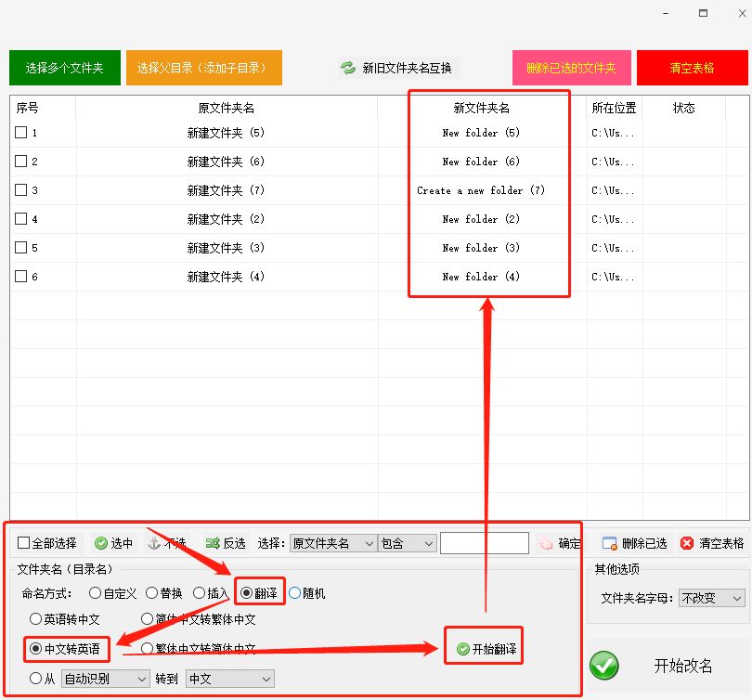Click the 原文件夹名 column header
The image size is (752, 700).
227,108
